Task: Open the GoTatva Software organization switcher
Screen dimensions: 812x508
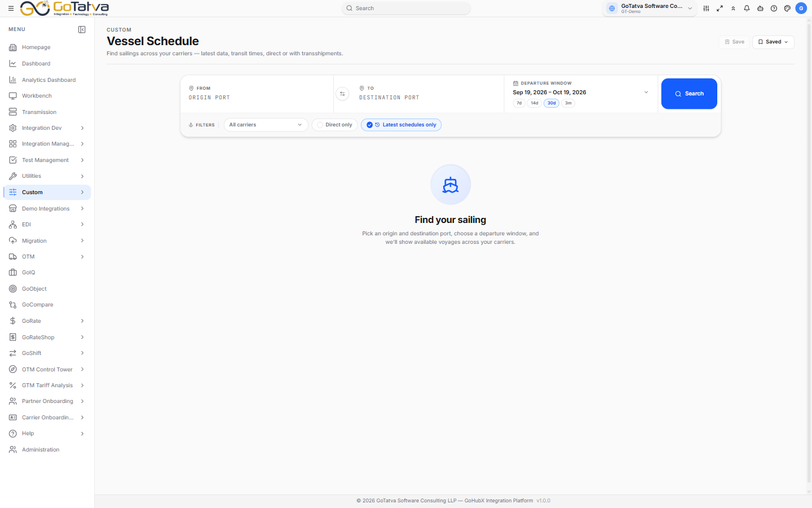Action: (x=650, y=8)
